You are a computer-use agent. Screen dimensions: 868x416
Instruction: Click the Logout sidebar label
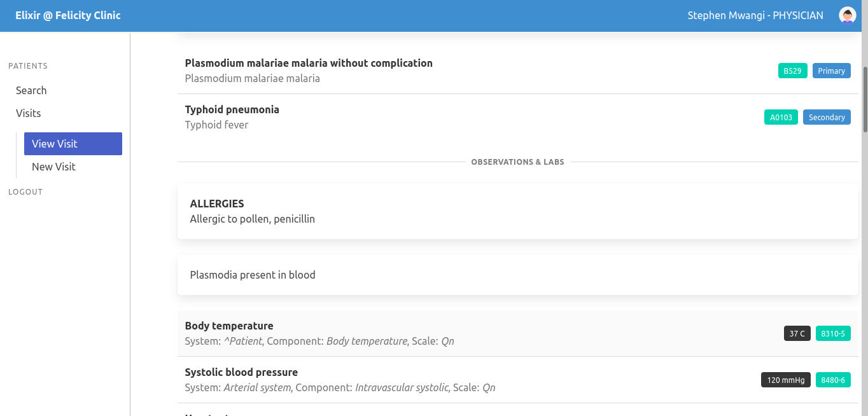25,191
